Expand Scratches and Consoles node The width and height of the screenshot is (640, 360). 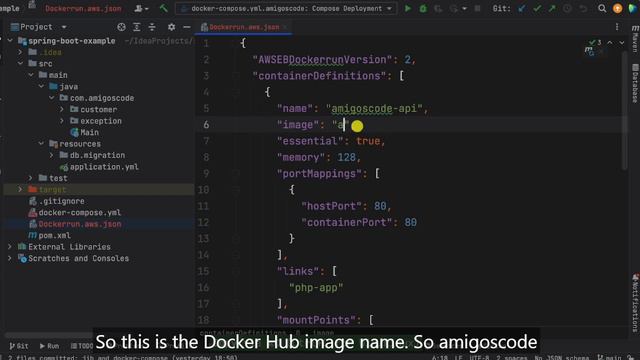pyautogui.click(x=10, y=258)
